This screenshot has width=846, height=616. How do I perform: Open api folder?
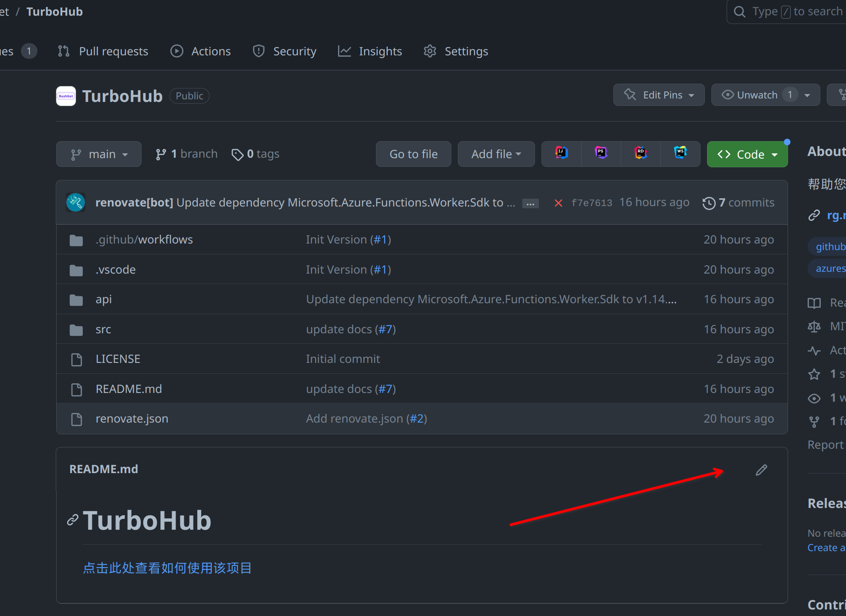click(104, 299)
